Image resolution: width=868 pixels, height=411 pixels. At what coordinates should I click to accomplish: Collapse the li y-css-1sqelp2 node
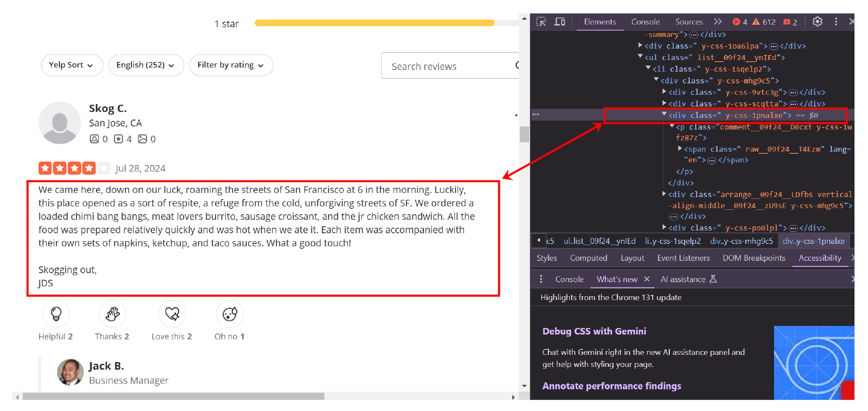tap(648, 68)
